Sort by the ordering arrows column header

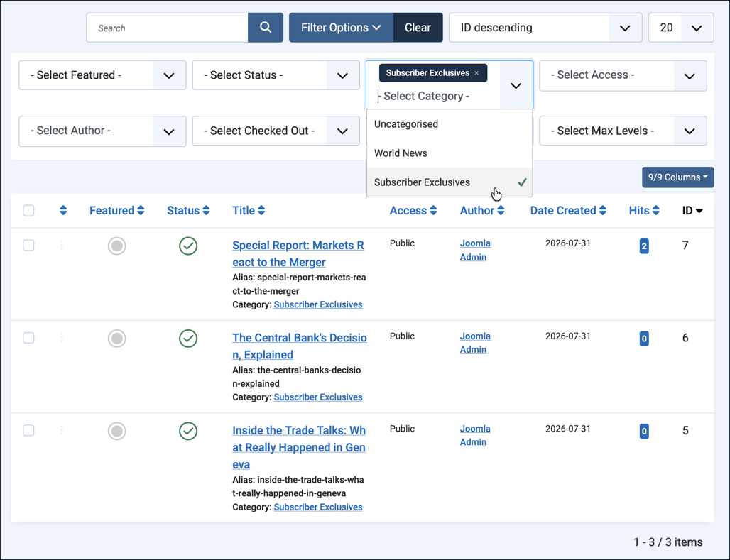tap(63, 210)
